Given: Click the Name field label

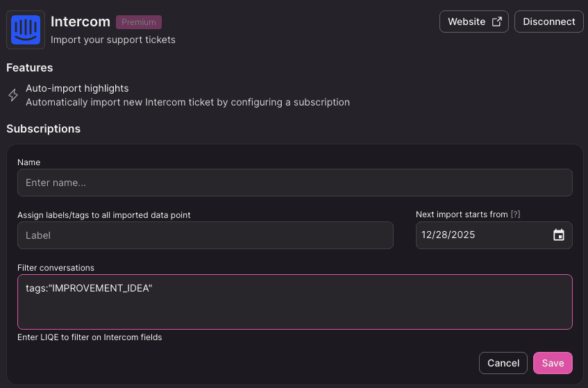Looking at the screenshot, I should [x=29, y=162].
